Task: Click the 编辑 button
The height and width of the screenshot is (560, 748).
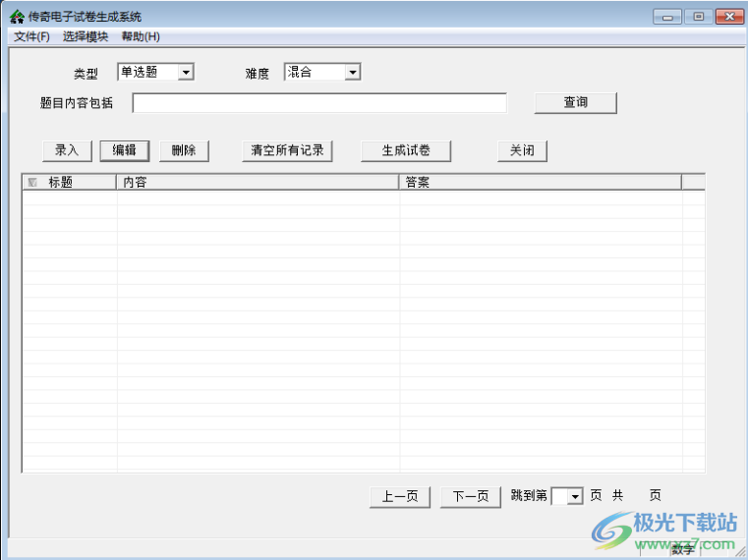Action: [125, 150]
